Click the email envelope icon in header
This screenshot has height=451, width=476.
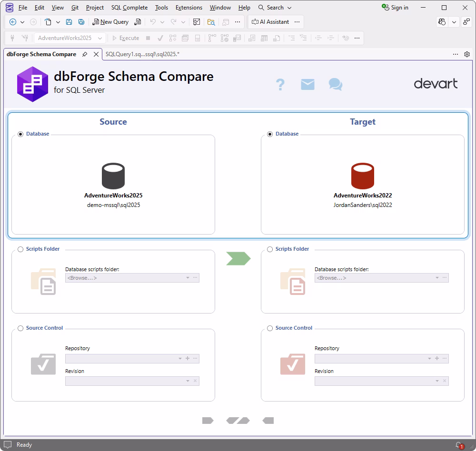(307, 85)
